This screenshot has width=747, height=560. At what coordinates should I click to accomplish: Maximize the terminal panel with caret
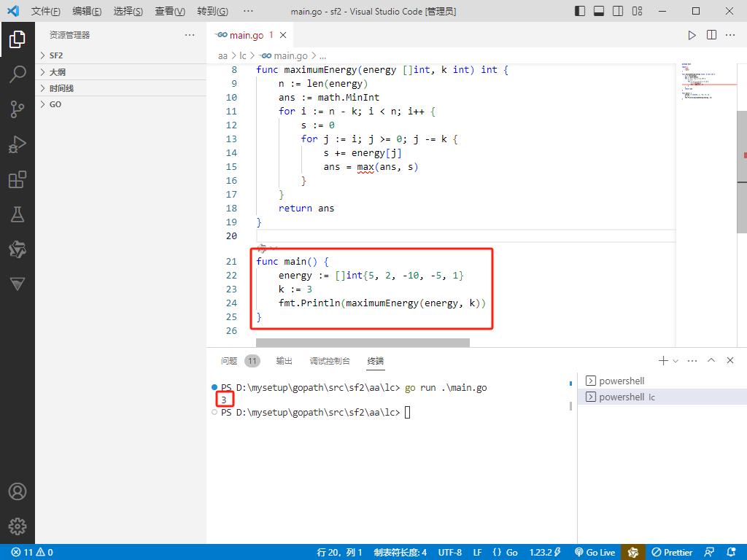[711, 360]
